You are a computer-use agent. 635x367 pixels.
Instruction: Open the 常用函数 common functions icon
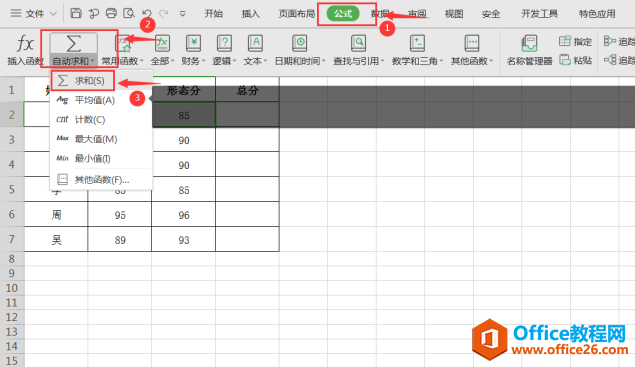click(x=123, y=43)
